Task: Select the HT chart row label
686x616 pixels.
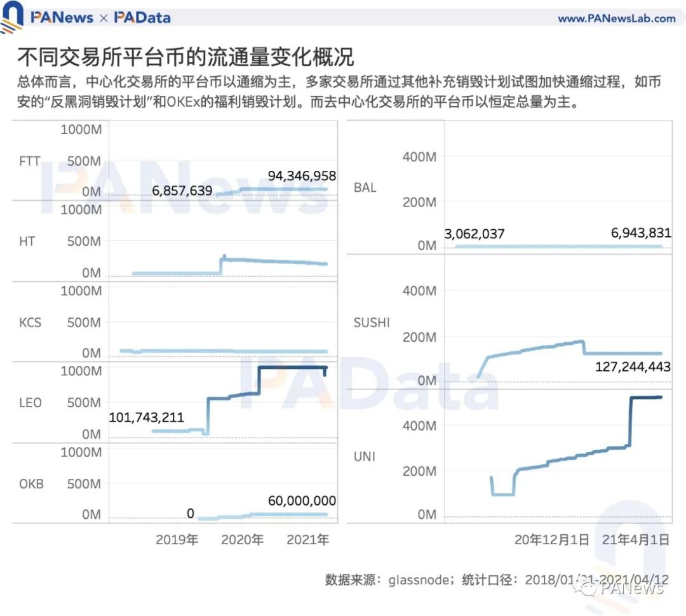Action: (27, 241)
